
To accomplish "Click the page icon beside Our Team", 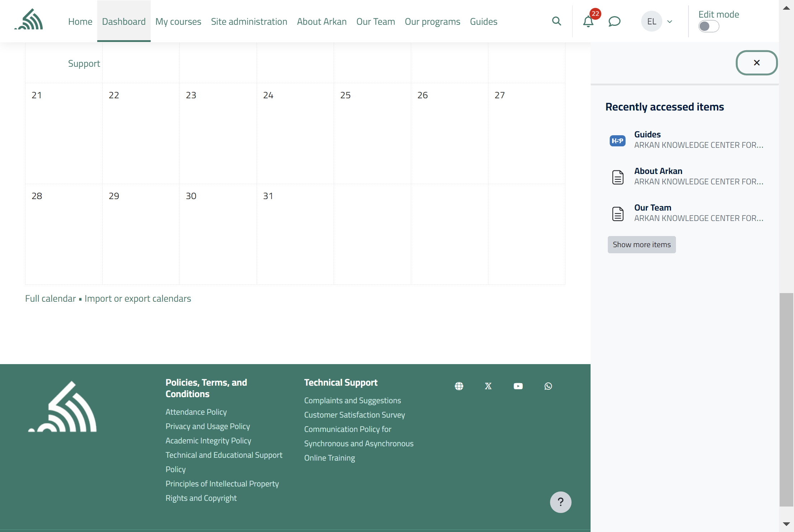I will [x=617, y=214].
